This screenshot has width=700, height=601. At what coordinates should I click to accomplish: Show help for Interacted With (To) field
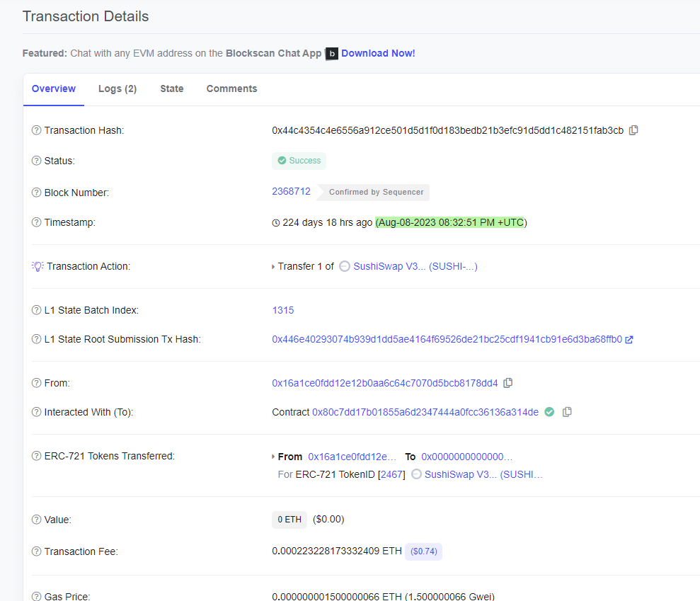(x=36, y=412)
